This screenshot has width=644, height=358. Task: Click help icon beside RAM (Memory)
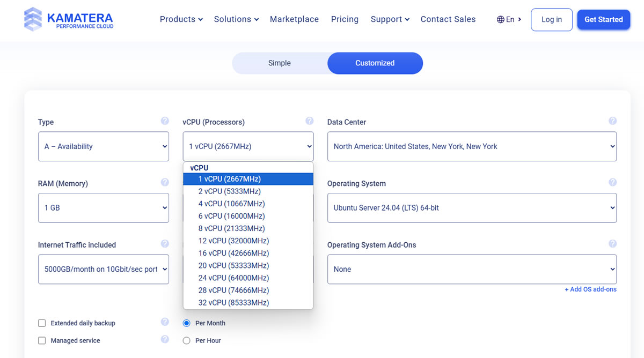point(165,182)
